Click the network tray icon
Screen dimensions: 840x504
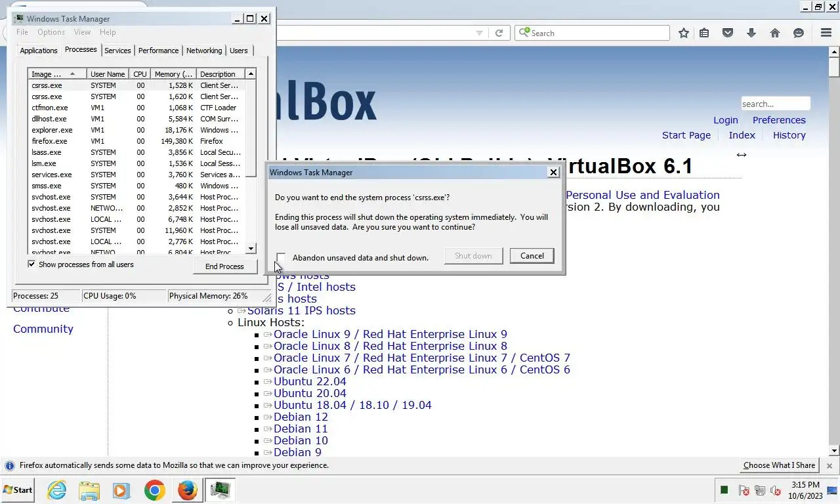tap(760, 490)
